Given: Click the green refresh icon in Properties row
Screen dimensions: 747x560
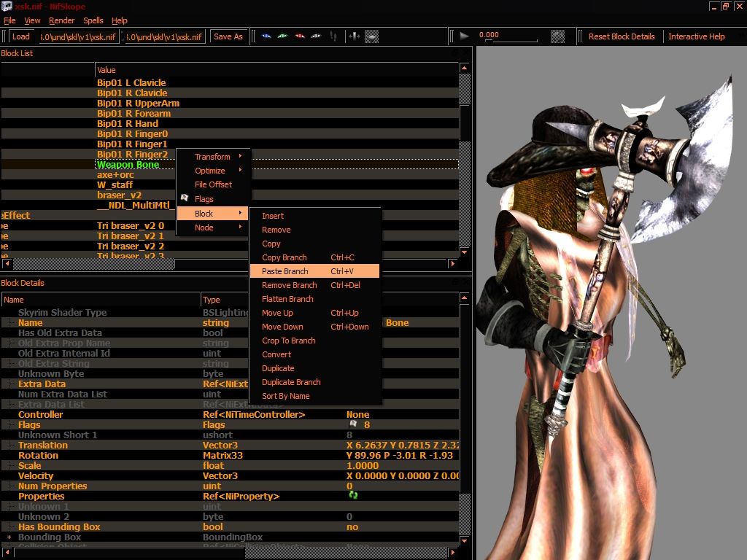Looking at the screenshot, I should [x=353, y=495].
